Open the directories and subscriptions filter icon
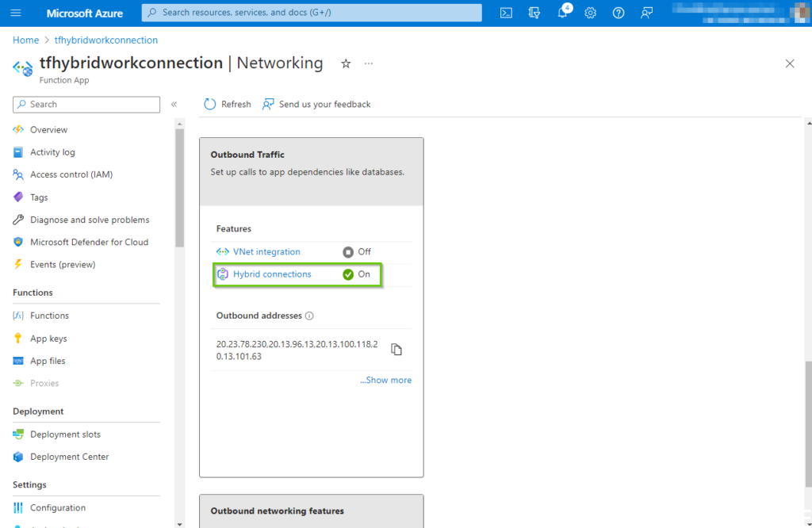The height and width of the screenshot is (528, 812). [x=534, y=13]
